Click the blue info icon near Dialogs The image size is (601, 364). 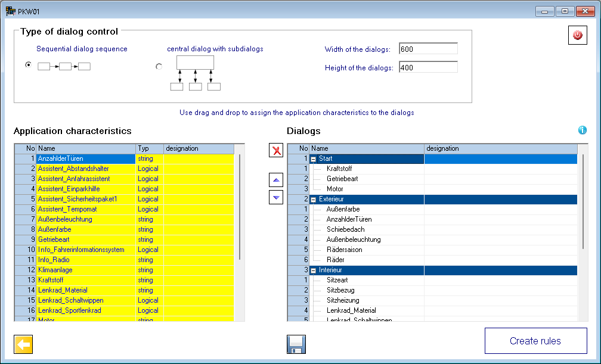[x=582, y=130]
